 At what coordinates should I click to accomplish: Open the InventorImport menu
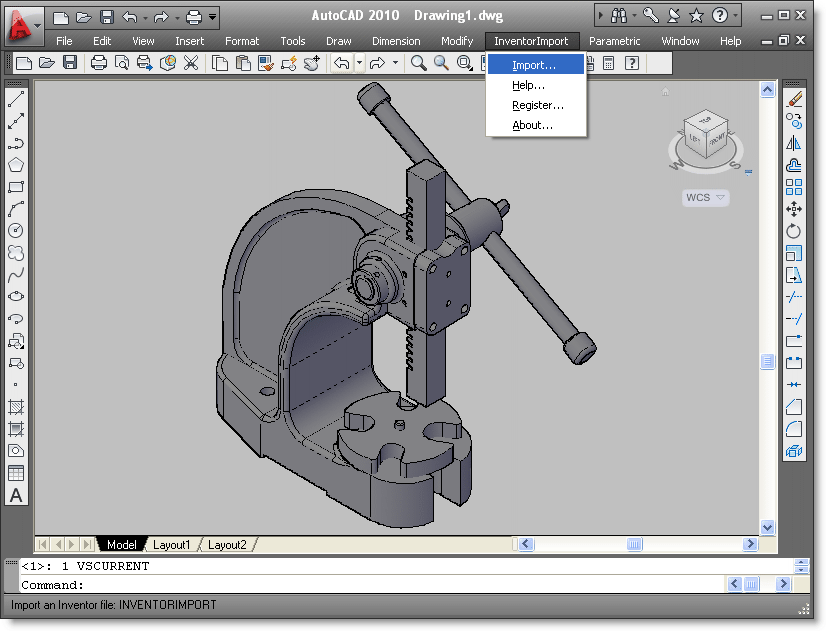point(531,41)
